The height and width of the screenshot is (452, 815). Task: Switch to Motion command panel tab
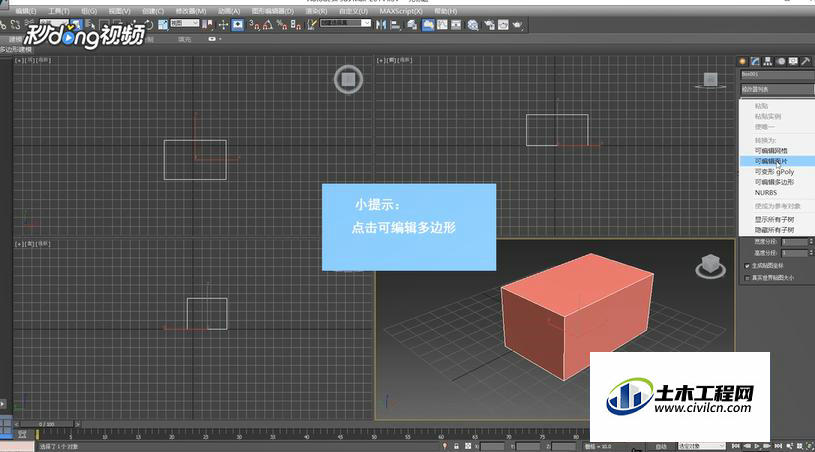[781, 61]
